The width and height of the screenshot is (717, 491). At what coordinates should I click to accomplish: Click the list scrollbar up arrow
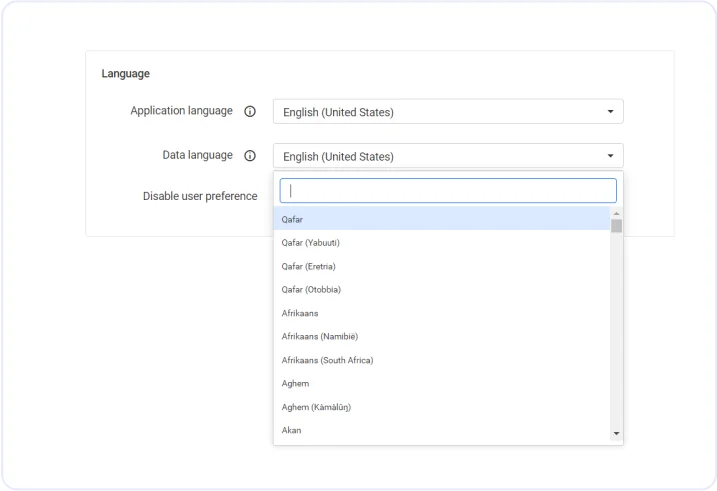click(x=616, y=213)
